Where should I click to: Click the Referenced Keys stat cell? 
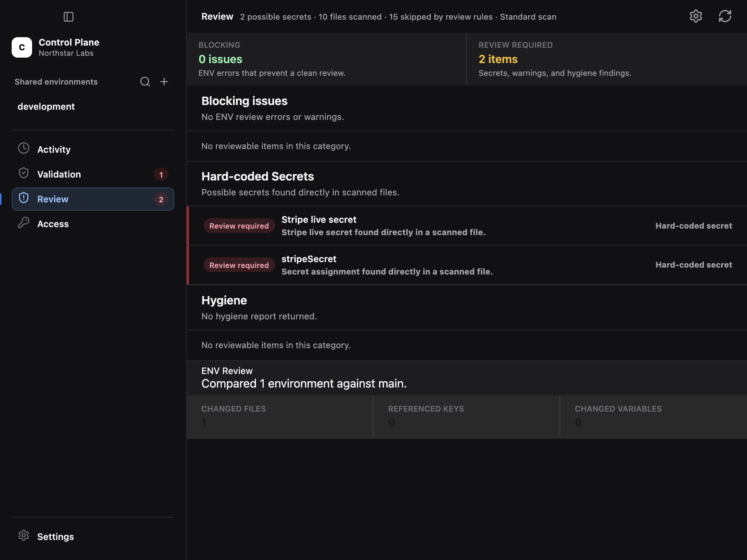[x=467, y=417]
